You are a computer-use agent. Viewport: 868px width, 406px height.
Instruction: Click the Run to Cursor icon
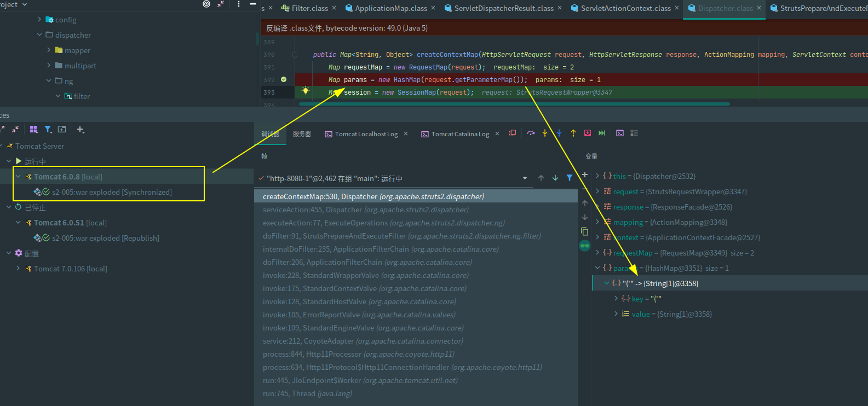point(602,133)
